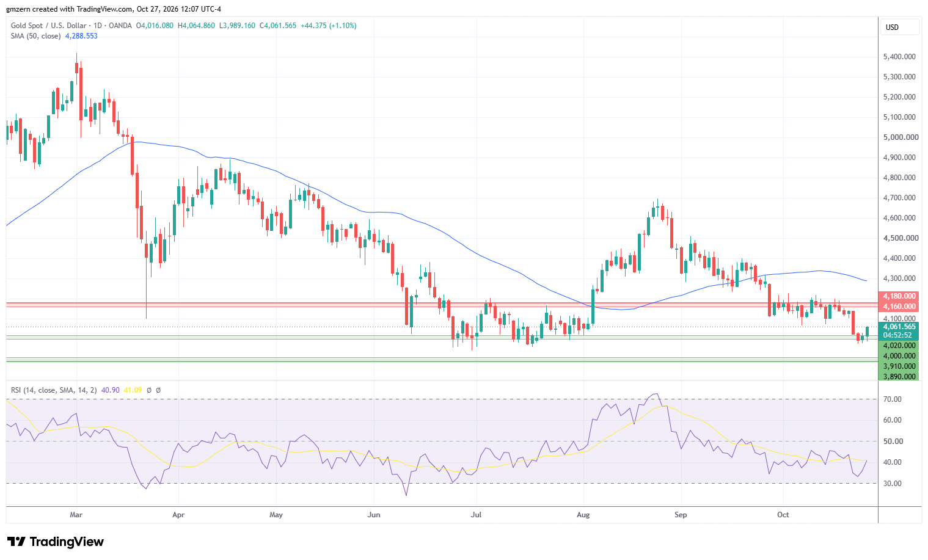The height and width of the screenshot is (560, 928).
Task: Click the high price H4,064.860
Action: (196, 26)
